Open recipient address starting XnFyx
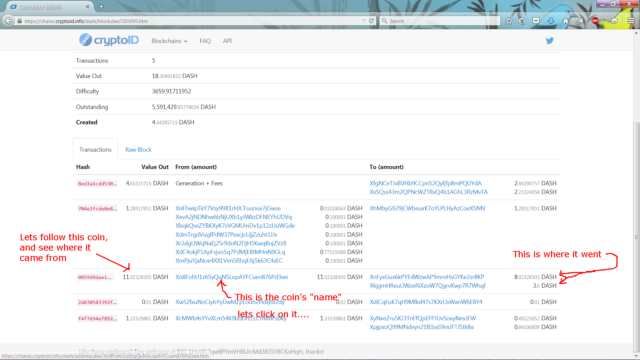 [427, 277]
